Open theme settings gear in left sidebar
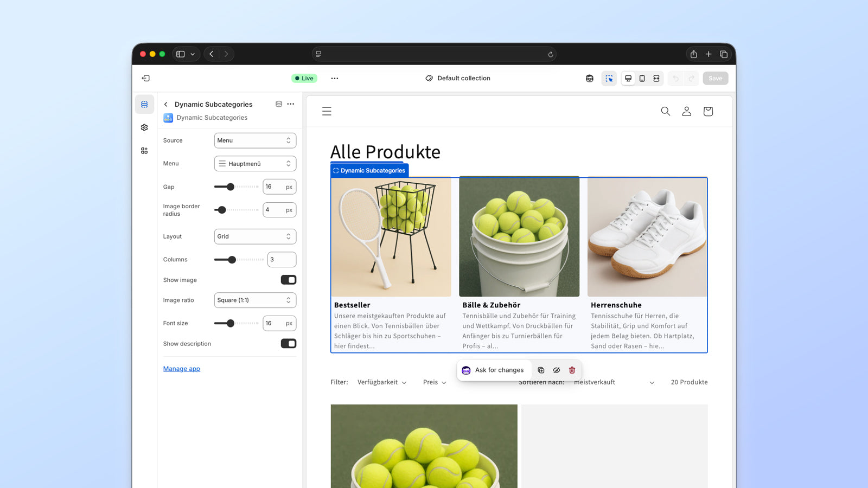 click(x=144, y=127)
